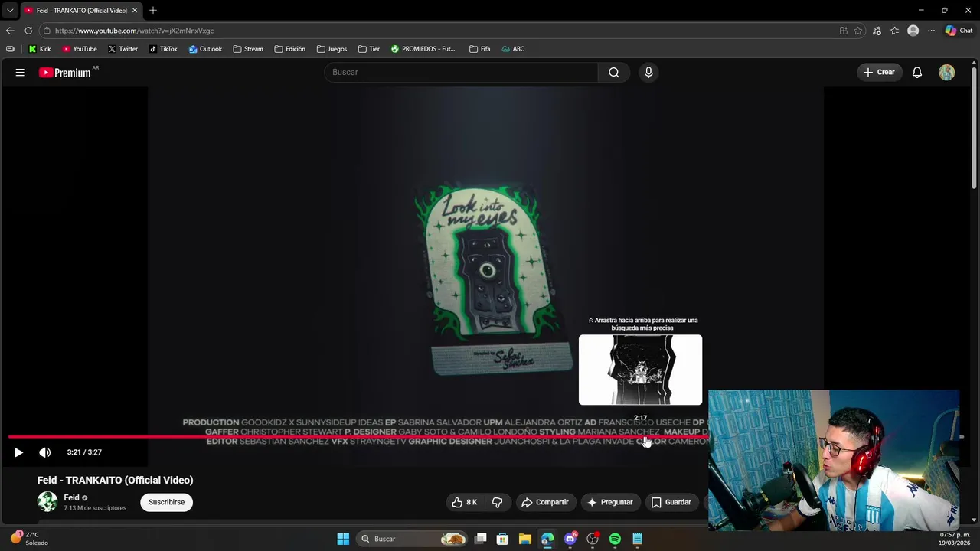The width and height of the screenshot is (980, 551).
Task: Close the Feid - TRANKAITO tab
Action: pos(134,11)
